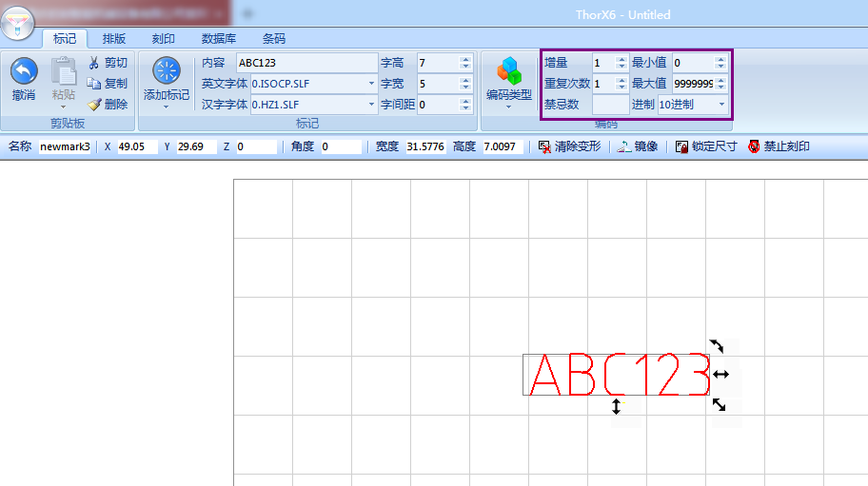Click the Cut (剪切) scissors icon
868x486 pixels.
click(x=94, y=63)
